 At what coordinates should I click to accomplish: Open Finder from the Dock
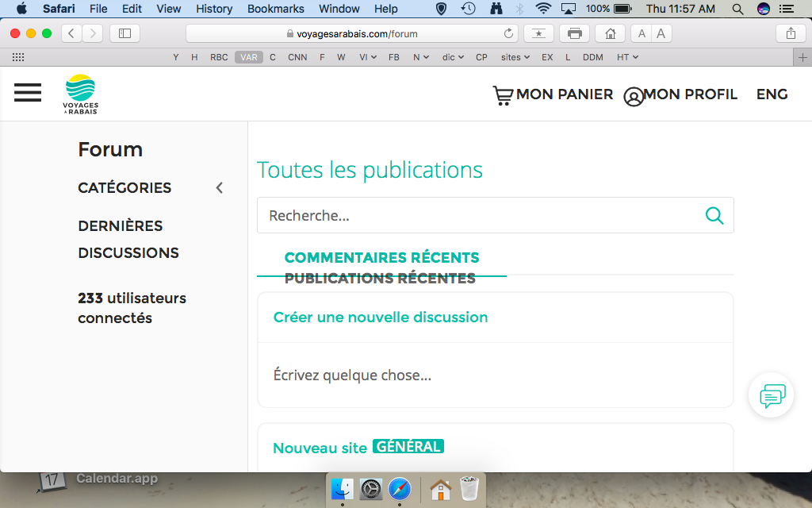click(343, 489)
